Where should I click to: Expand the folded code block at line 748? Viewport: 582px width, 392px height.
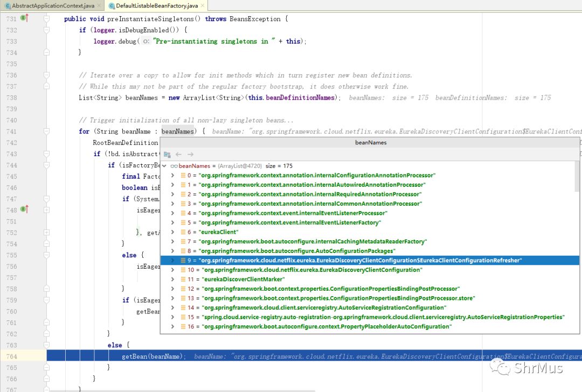pyautogui.click(x=46, y=209)
